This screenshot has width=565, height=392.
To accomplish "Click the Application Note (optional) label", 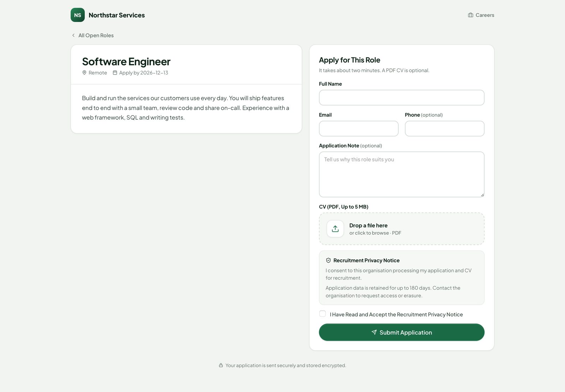I will pos(350,146).
